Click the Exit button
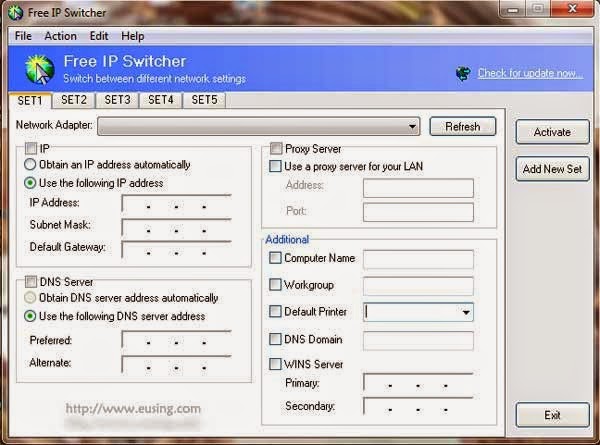The width and height of the screenshot is (600, 445). click(x=552, y=415)
